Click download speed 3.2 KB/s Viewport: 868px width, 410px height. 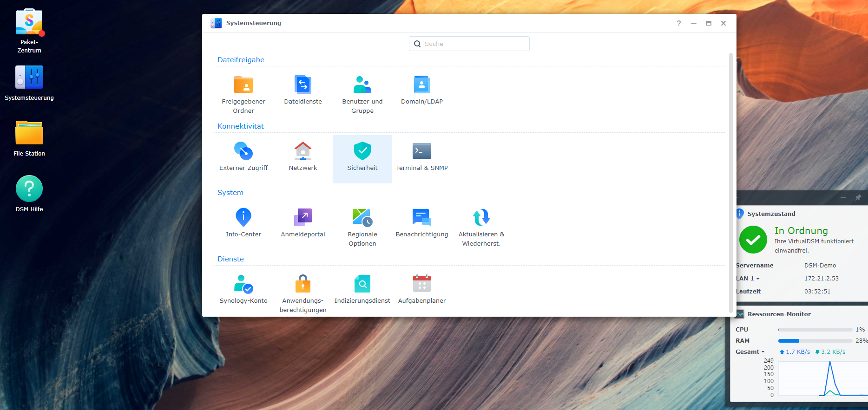pyautogui.click(x=830, y=352)
